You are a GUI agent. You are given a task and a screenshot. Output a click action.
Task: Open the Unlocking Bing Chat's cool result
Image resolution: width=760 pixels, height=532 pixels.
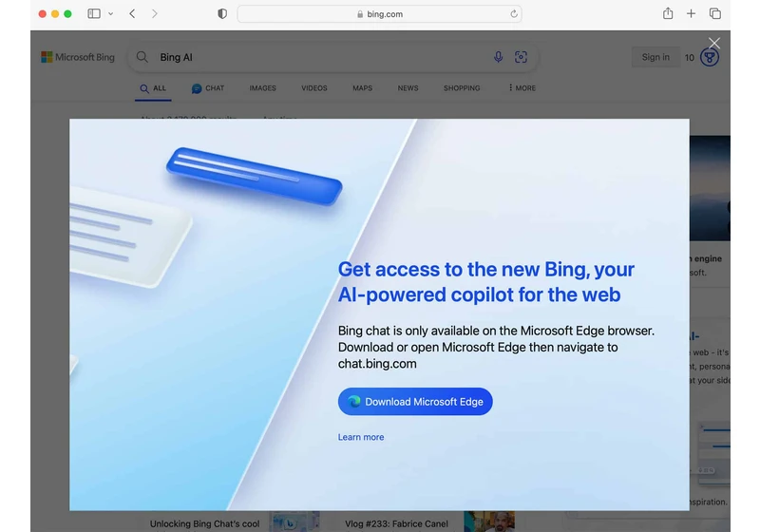pos(204,523)
